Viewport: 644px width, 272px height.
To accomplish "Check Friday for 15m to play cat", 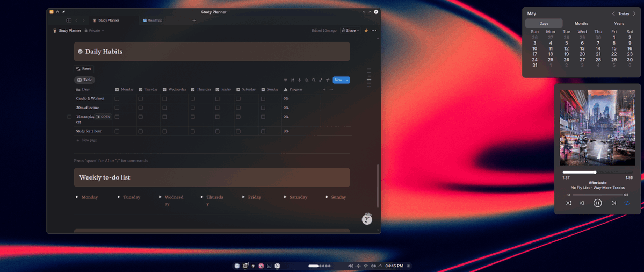I will (x=218, y=117).
